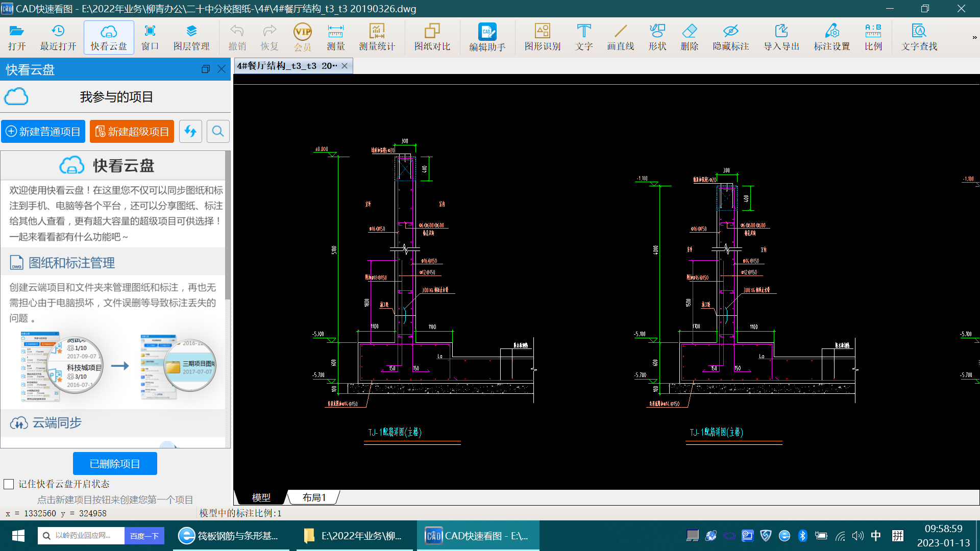Create a 新建超级项目 super project

tap(132, 132)
